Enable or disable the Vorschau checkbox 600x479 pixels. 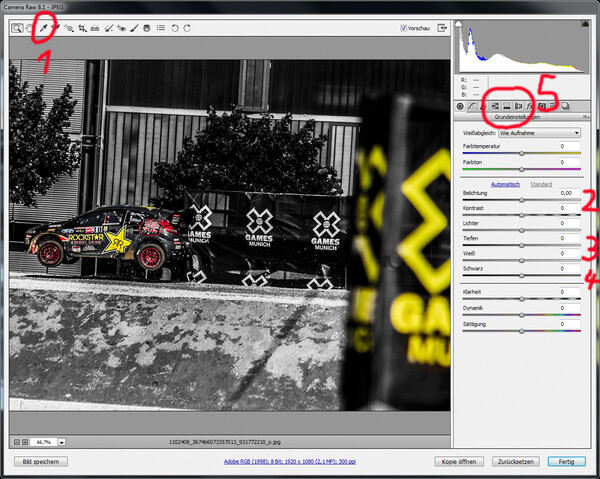point(403,28)
